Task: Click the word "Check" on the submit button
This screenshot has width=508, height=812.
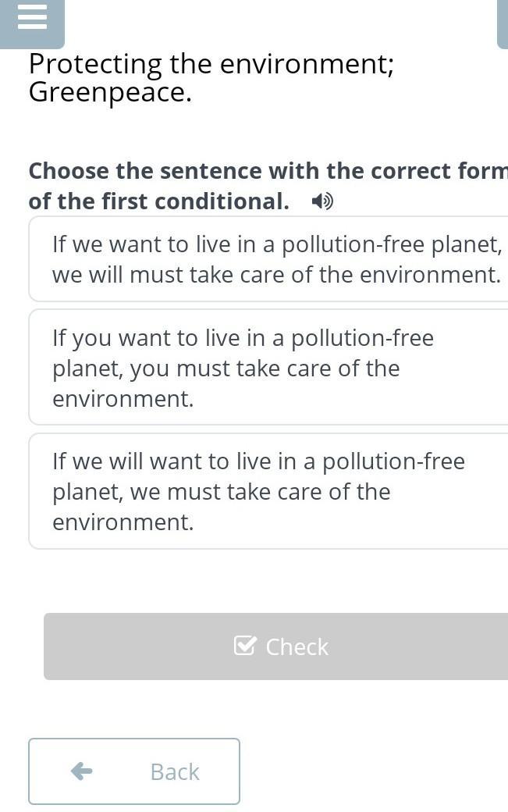Action: tap(297, 646)
